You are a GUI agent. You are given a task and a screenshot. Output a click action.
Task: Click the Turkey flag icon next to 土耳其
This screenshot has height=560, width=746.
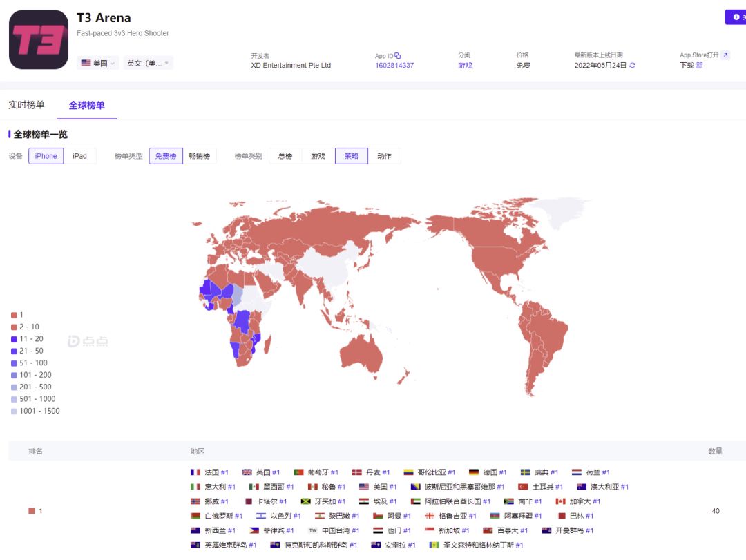[523, 487]
